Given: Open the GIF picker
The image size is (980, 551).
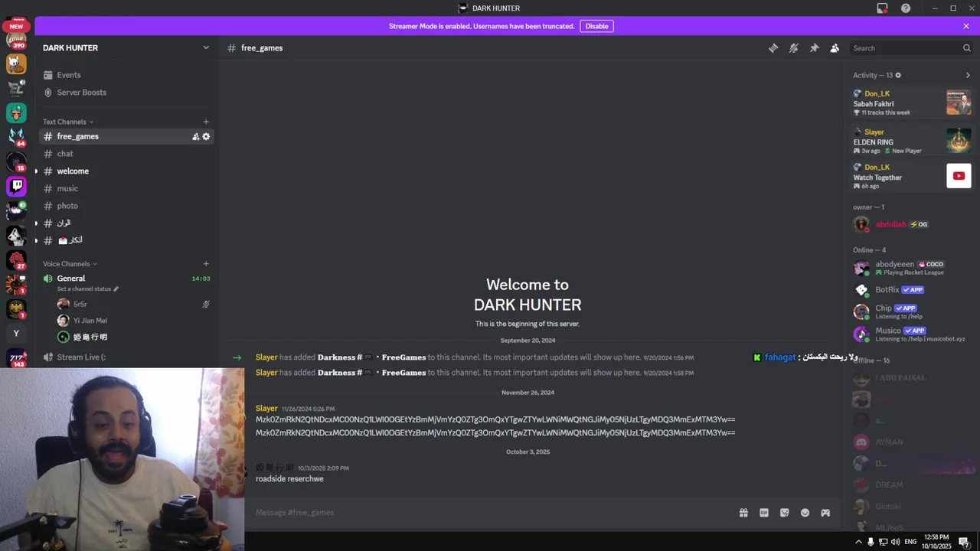Looking at the screenshot, I should tap(764, 513).
